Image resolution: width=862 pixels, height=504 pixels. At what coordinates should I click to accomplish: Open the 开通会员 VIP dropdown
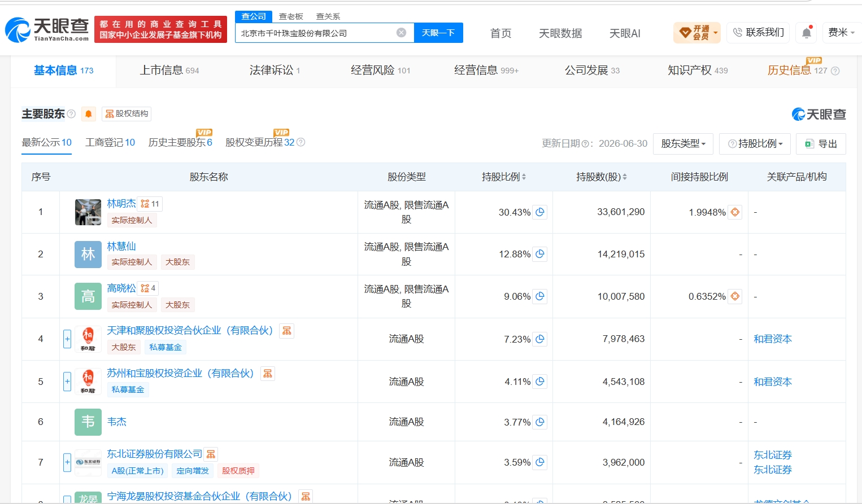pos(697,33)
